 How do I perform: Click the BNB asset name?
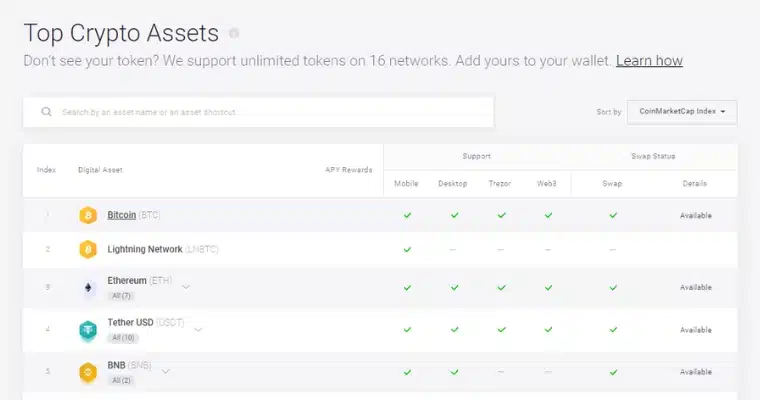(x=116, y=365)
